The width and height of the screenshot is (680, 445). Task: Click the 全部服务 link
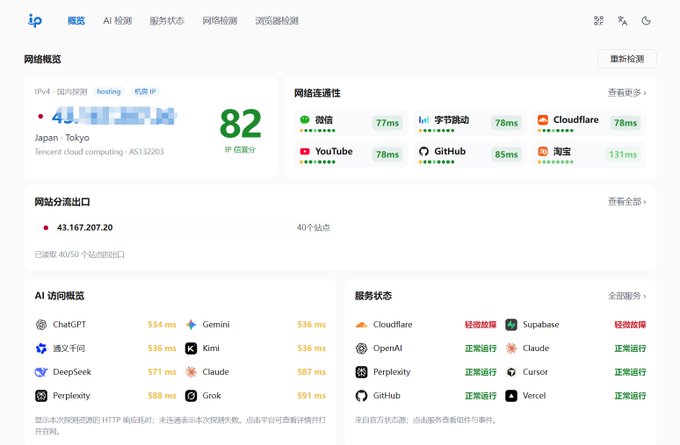coord(627,296)
